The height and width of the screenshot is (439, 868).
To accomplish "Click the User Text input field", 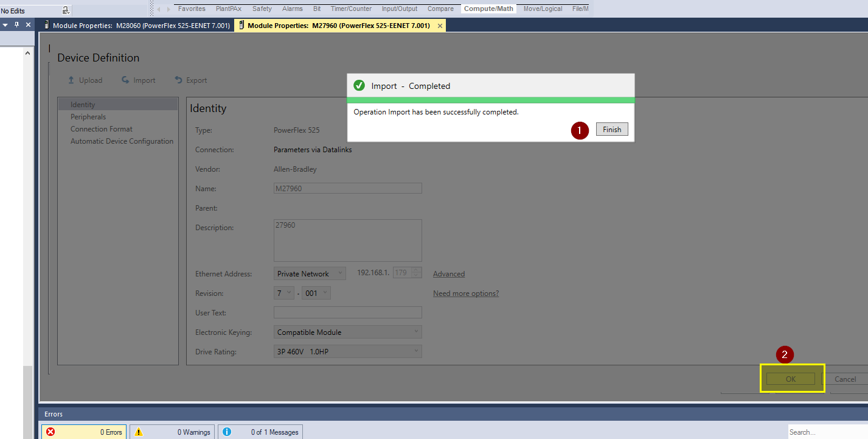I will click(x=348, y=312).
